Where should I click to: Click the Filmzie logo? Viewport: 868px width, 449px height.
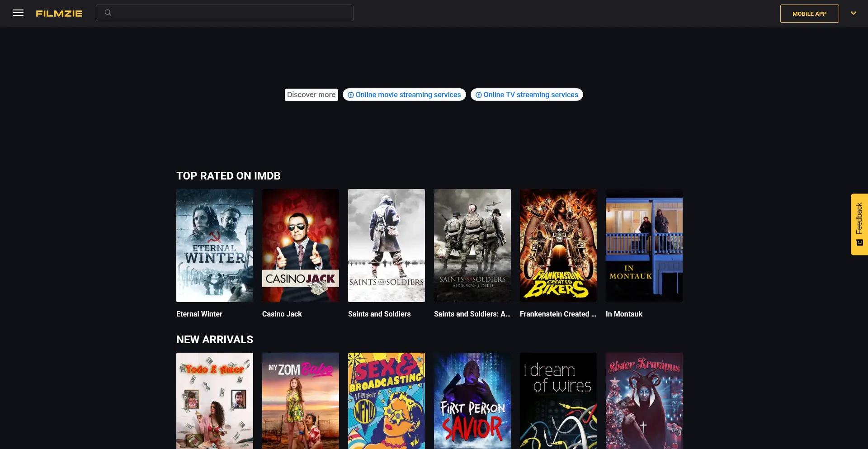(59, 13)
